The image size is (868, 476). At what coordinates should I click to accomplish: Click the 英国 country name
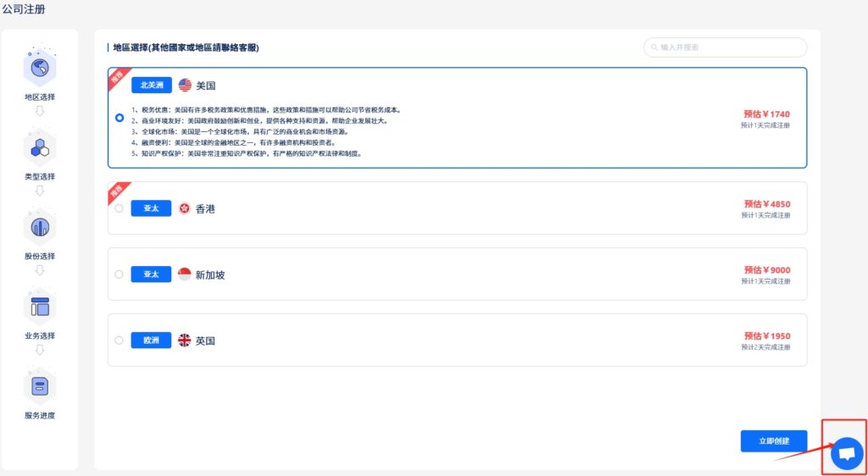click(205, 340)
